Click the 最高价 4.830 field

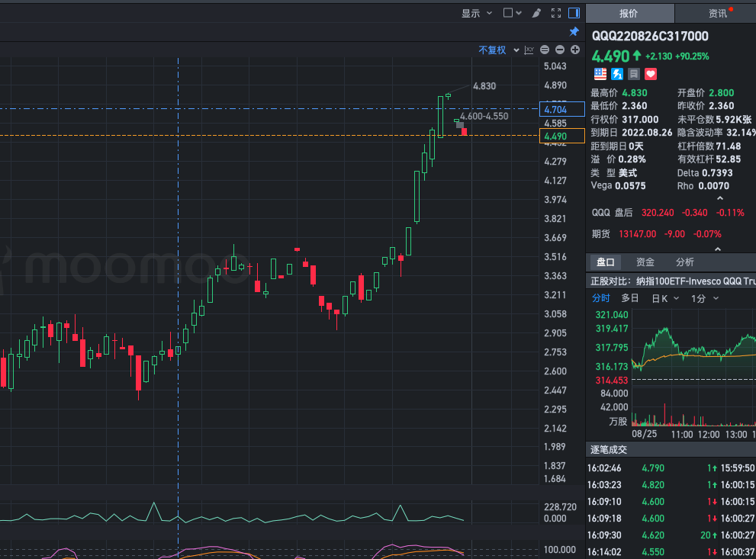coord(619,93)
